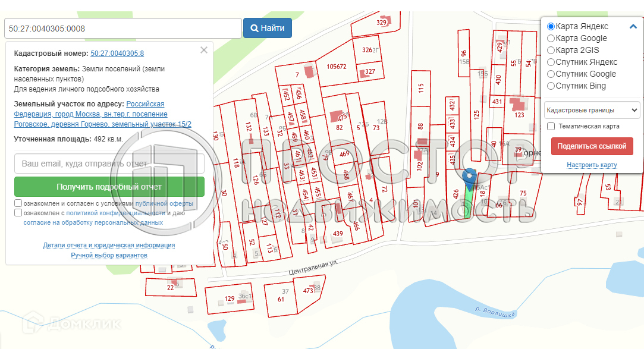The height and width of the screenshot is (349, 644).
Task: Open the Кадастровые границы dropdown
Action: 592,110
